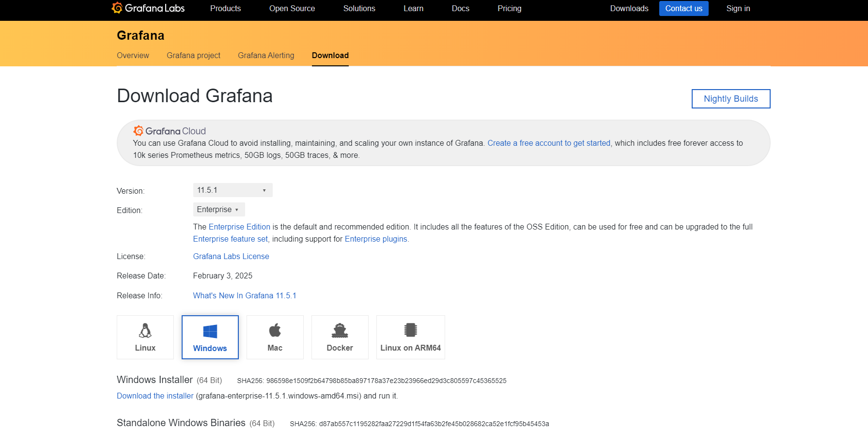Viewport: 868px width, 430px height.
Task: Select the Docker whale icon
Action: [x=340, y=330]
